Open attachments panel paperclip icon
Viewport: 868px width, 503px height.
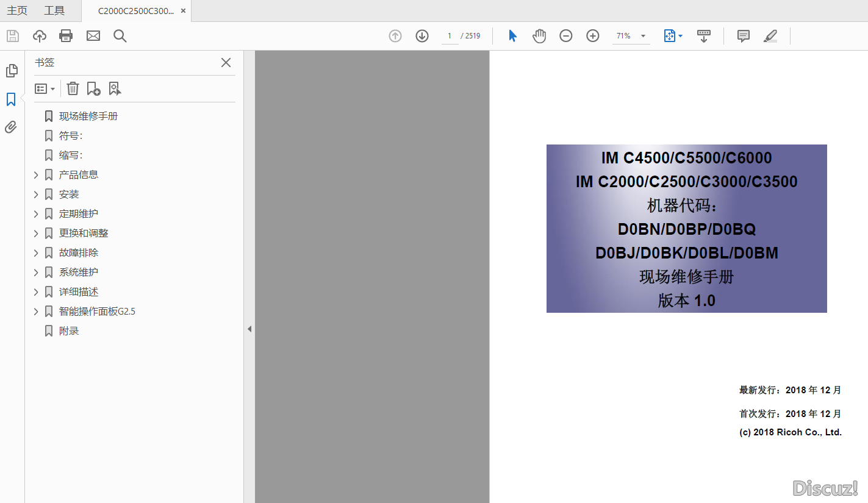tap(11, 127)
